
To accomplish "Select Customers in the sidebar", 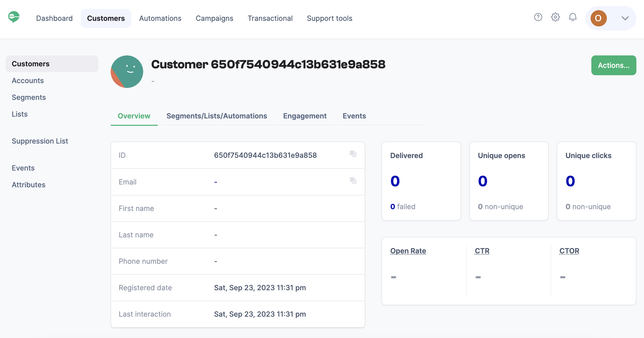I will pyautogui.click(x=52, y=64).
